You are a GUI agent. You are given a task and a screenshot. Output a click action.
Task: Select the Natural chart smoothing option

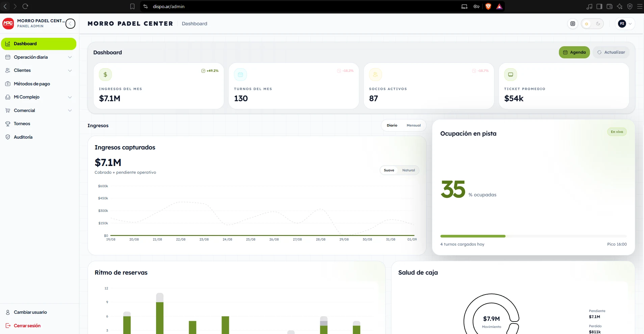pyautogui.click(x=409, y=170)
